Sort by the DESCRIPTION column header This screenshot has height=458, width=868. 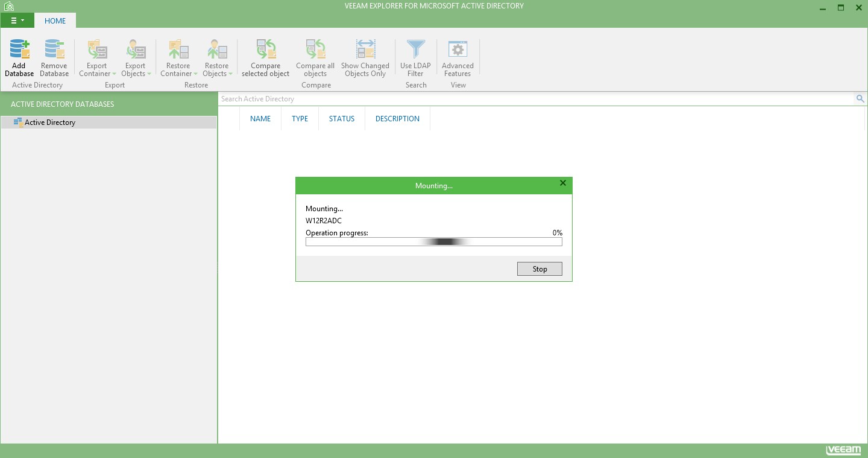click(397, 119)
